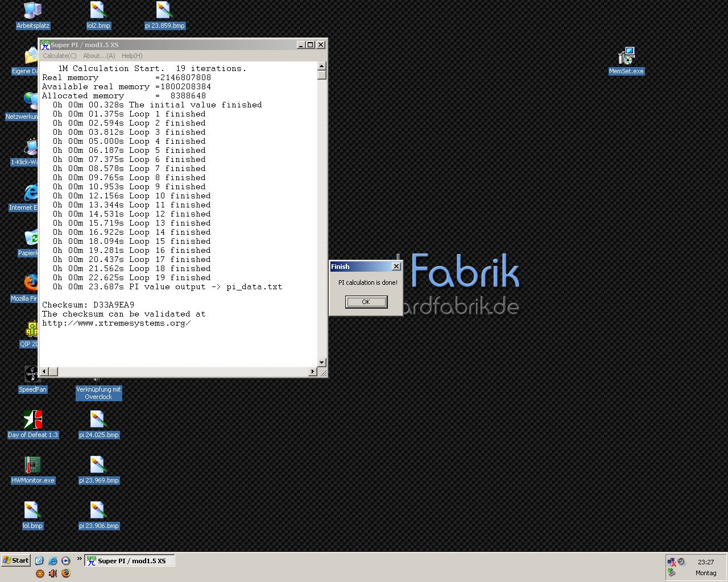
Task: Click the safely remove hardware tray icon
Action: point(672,572)
